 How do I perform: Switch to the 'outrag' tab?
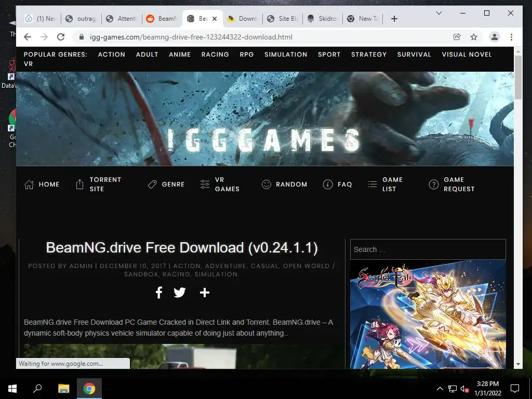point(82,19)
